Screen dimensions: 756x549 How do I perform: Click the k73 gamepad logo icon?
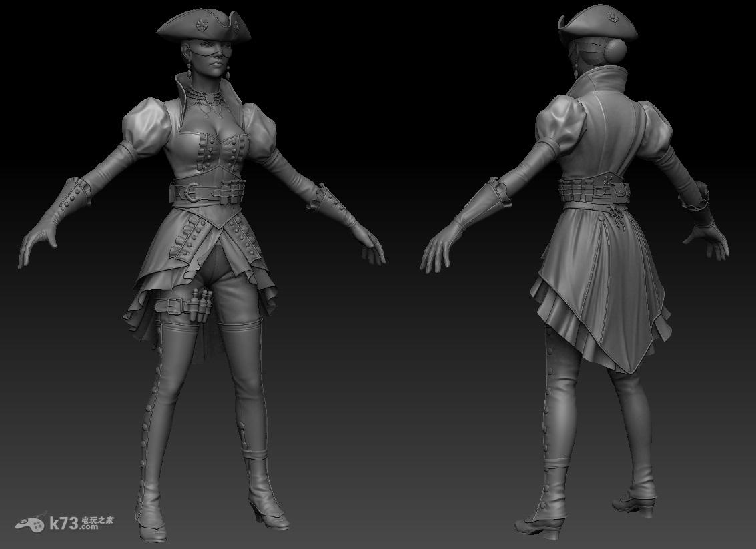31,524
